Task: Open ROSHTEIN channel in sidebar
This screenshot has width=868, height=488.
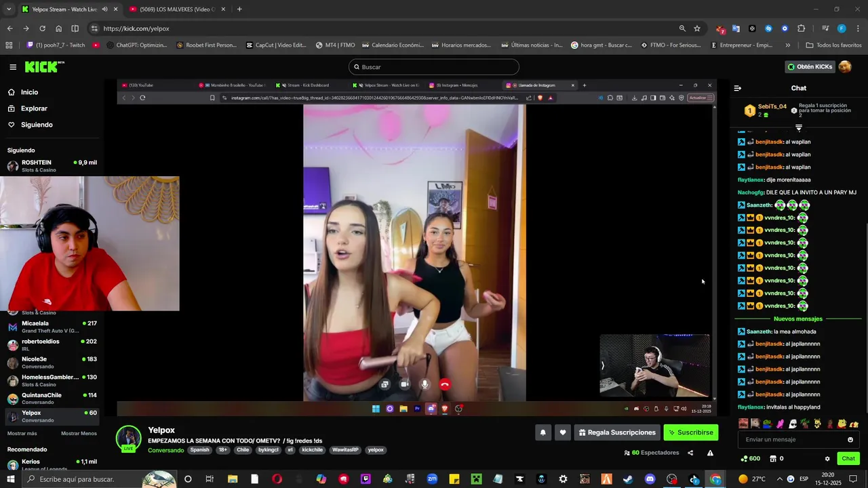Action: coord(52,166)
